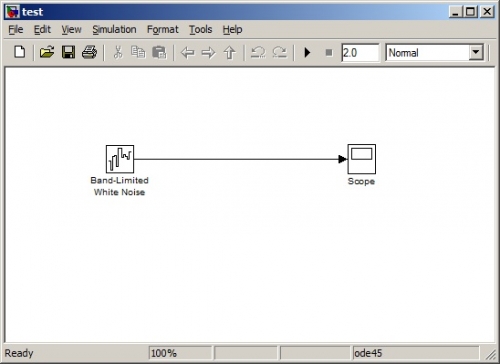Viewport: 500px width, 364px height.
Task: Expand the Normal simulation mode dropdown
Action: pos(476,52)
